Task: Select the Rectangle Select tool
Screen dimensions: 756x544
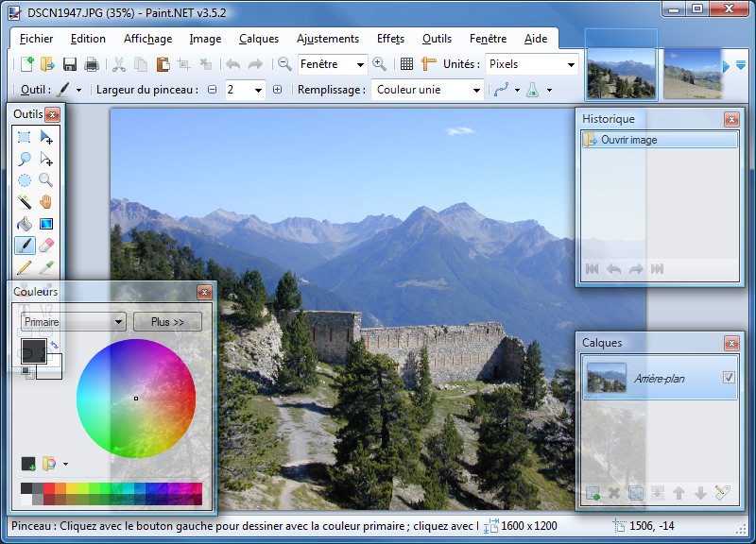Action: tap(25, 138)
